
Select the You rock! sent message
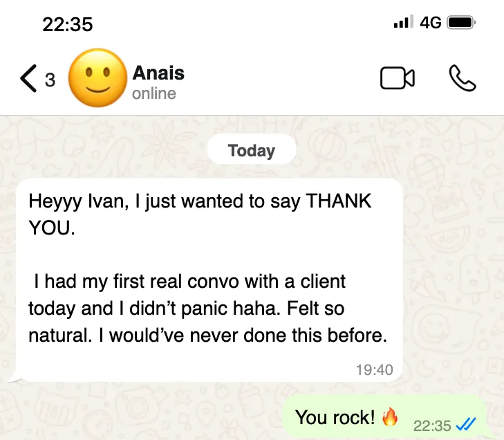[385, 417]
